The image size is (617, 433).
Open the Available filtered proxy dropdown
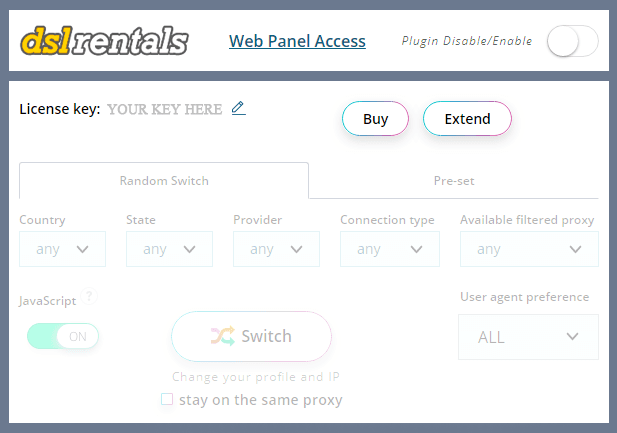click(x=529, y=249)
